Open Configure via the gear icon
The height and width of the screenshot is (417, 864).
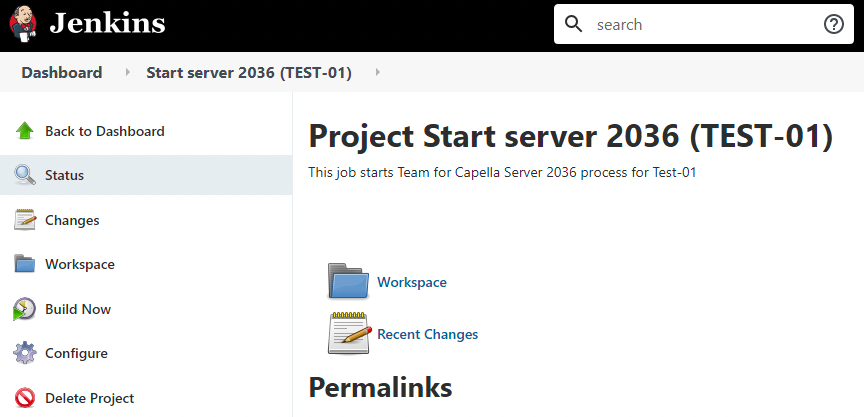click(25, 353)
